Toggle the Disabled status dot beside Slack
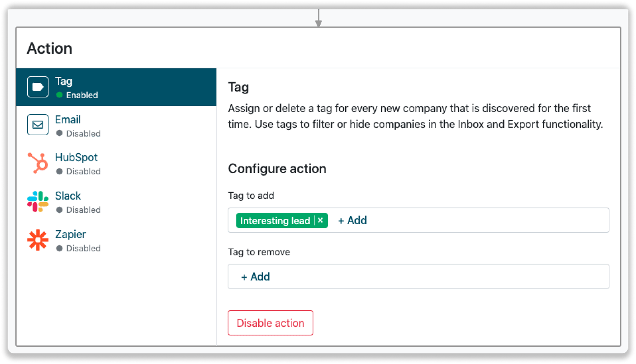Image resolution: width=636 pixels, height=364 pixels. (x=60, y=210)
